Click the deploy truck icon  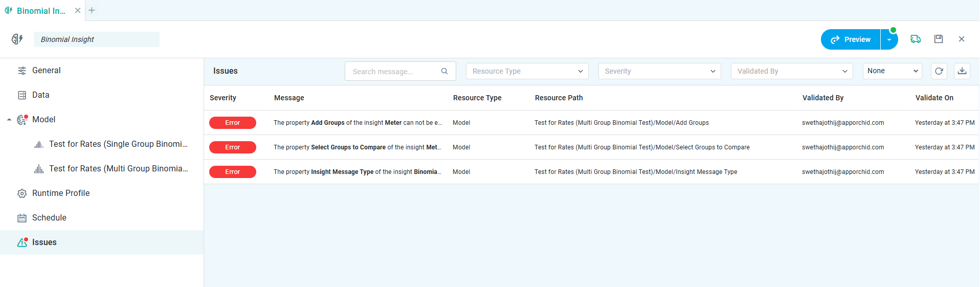(915, 39)
